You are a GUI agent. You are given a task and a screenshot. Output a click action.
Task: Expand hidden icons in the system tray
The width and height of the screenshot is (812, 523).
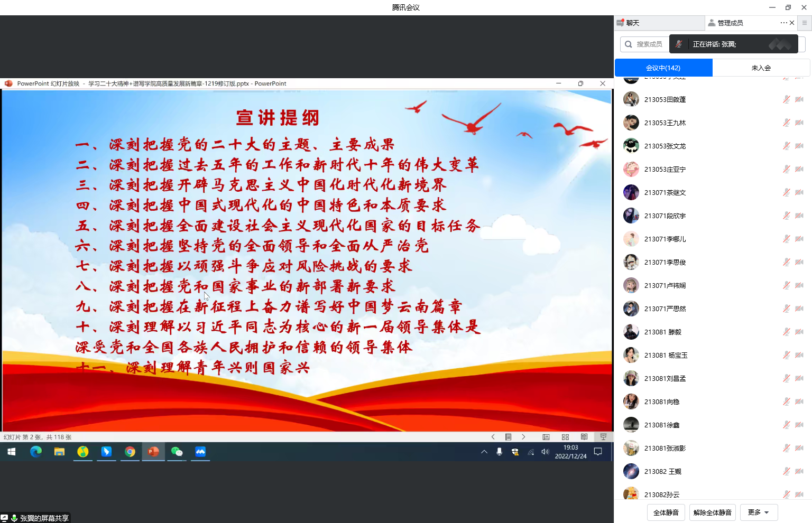point(484,452)
